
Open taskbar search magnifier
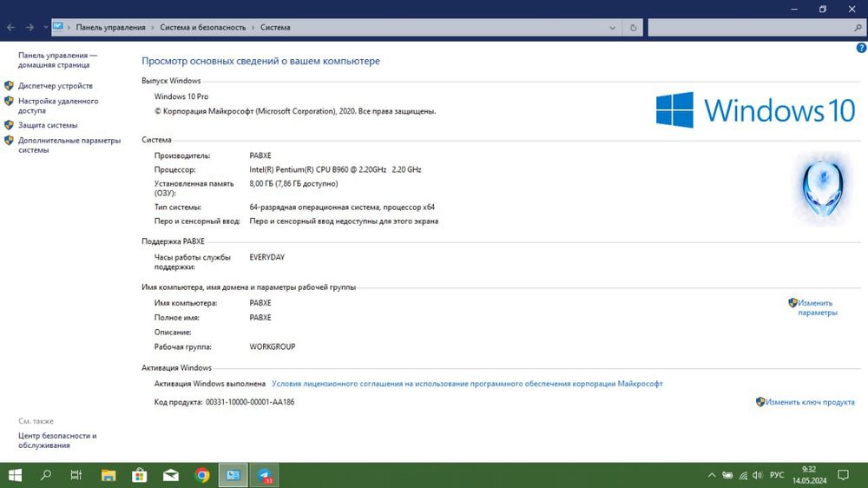46,475
